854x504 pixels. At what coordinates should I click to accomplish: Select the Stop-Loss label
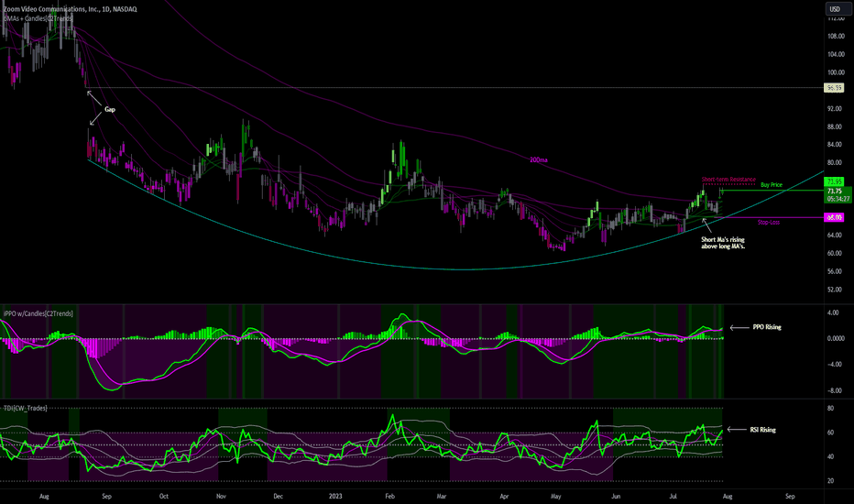tap(769, 223)
